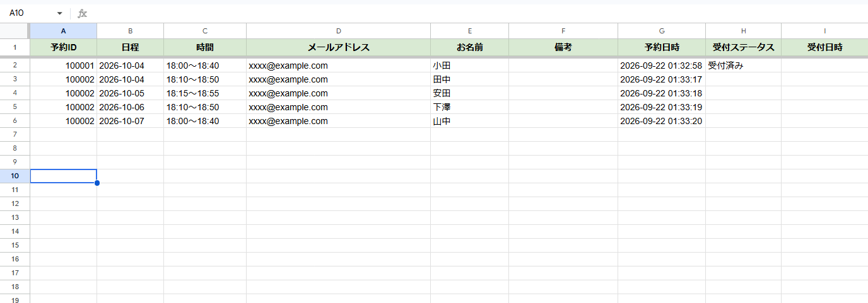This screenshot has width=868, height=303.
Task: Open the Name Box dropdown arrow
Action: pos(60,13)
